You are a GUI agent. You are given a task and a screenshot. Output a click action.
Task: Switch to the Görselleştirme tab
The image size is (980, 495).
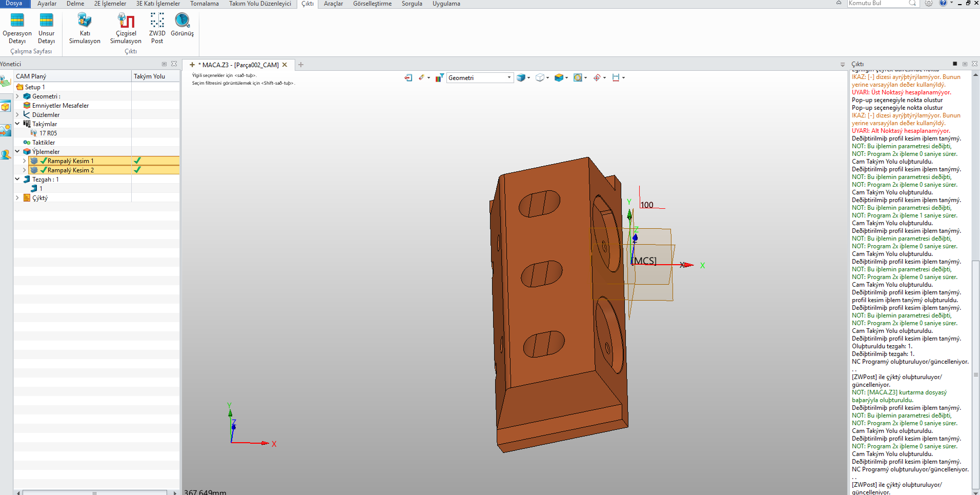372,4
